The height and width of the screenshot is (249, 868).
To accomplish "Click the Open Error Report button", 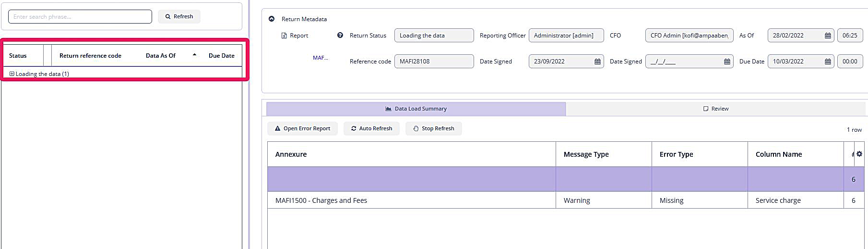I will [x=302, y=128].
